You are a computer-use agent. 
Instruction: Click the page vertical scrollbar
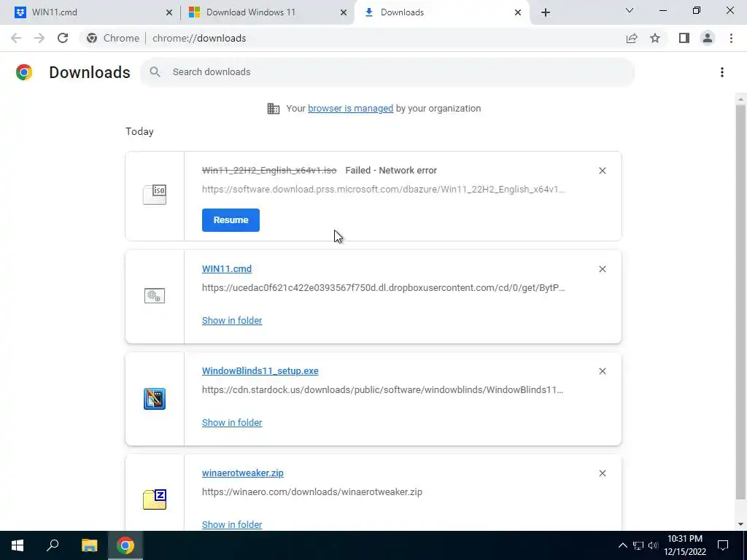coord(740,303)
